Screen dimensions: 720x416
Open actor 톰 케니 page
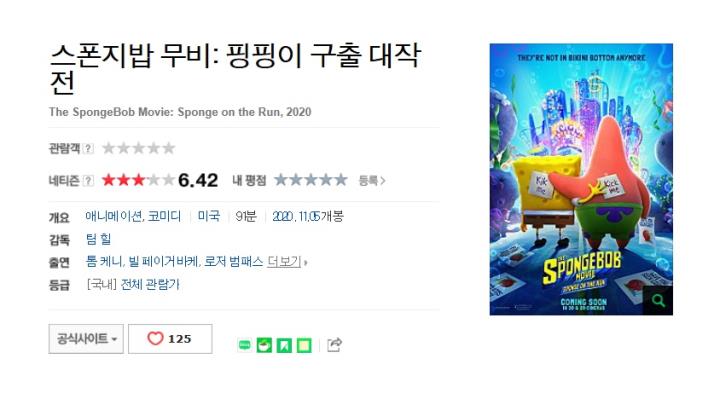(103, 262)
